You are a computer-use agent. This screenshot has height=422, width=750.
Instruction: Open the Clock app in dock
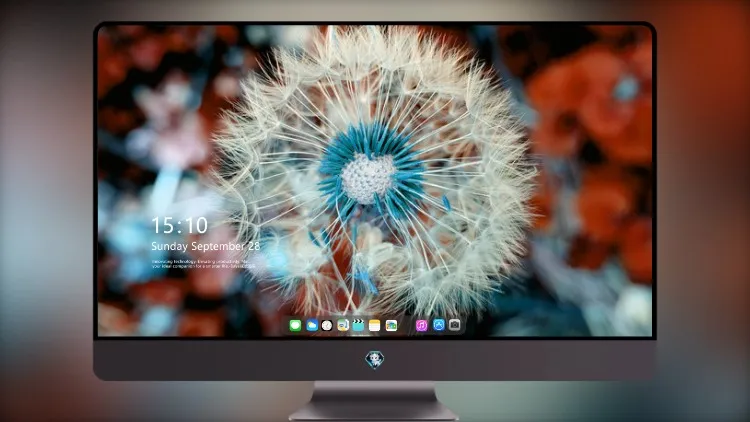pos(327,326)
